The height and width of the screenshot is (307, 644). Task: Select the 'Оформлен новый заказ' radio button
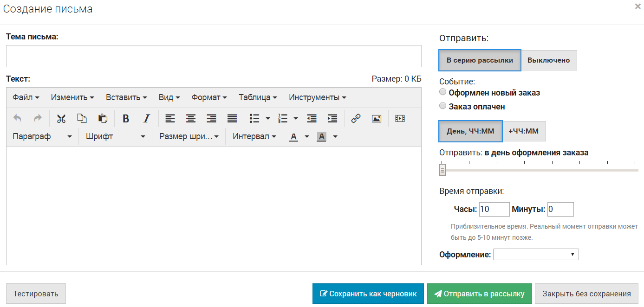point(442,91)
